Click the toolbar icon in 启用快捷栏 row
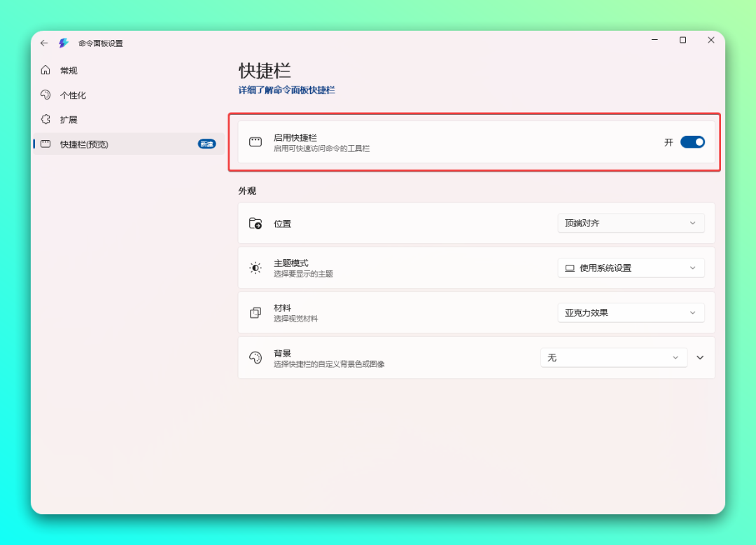Viewport: 756px width, 545px height. [255, 142]
